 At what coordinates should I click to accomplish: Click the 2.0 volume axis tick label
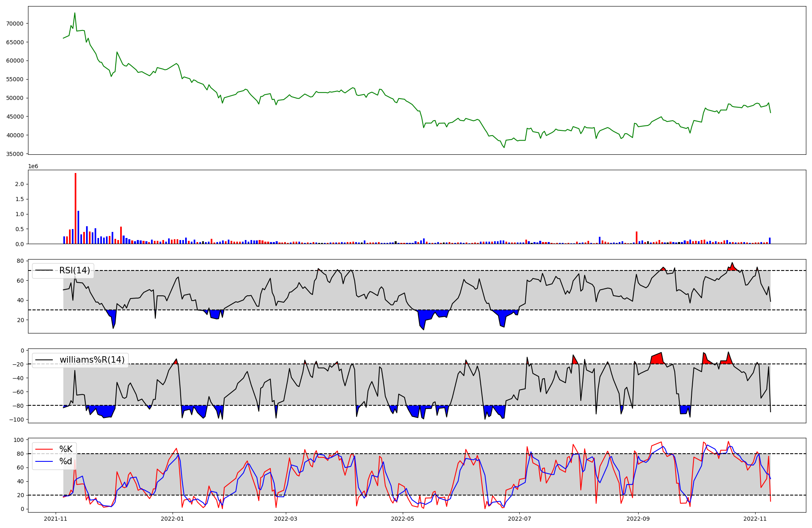pos(19,184)
